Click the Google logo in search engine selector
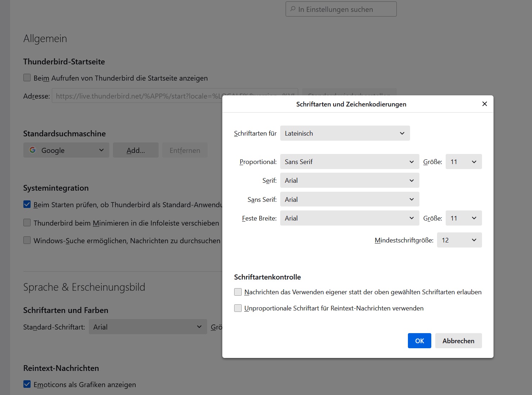This screenshot has width=532, height=395. [x=33, y=150]
